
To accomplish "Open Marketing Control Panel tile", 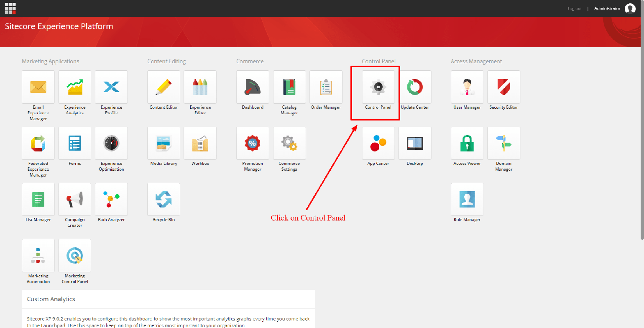I will coord(75,255).
